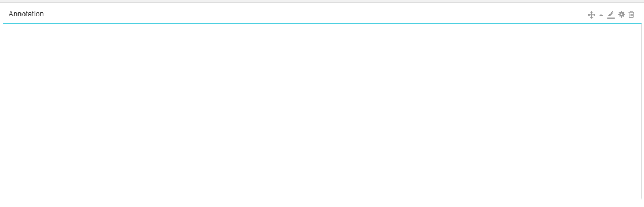
Task: Collapse the Annotation panel with the up caret
Action: 601,15
